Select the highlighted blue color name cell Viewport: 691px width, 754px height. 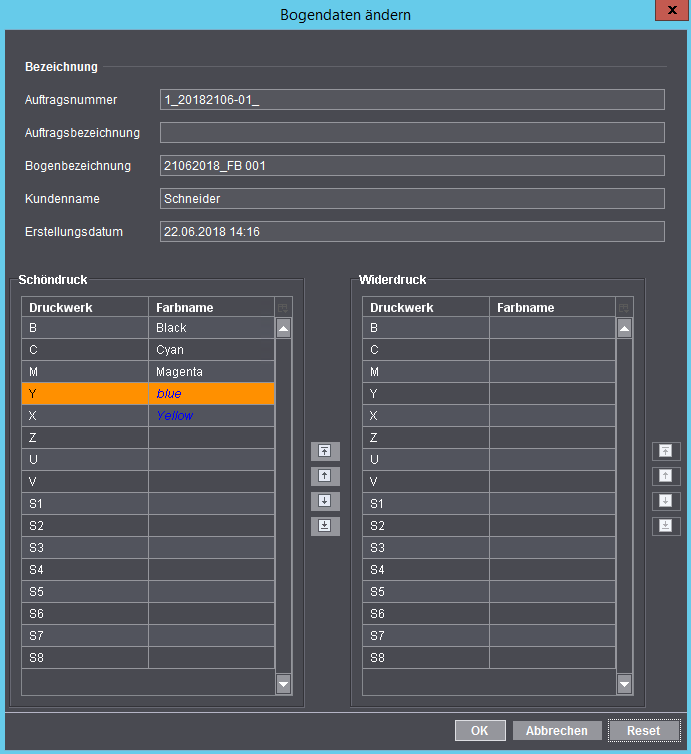(212, 394)
